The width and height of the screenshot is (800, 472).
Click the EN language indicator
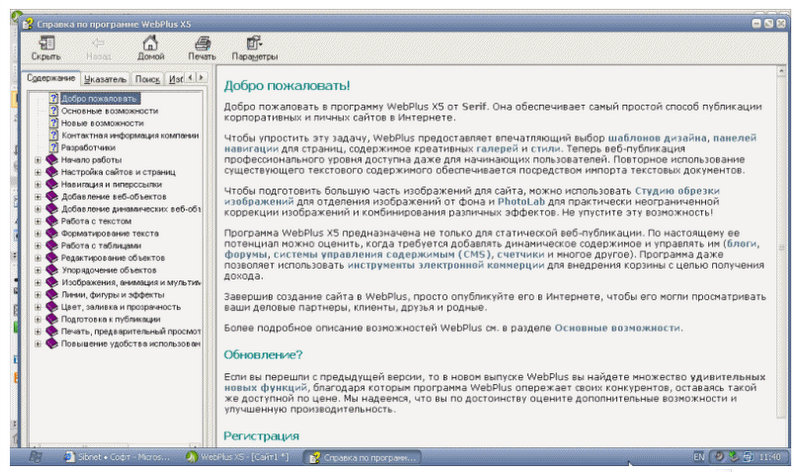pos(698,457)
